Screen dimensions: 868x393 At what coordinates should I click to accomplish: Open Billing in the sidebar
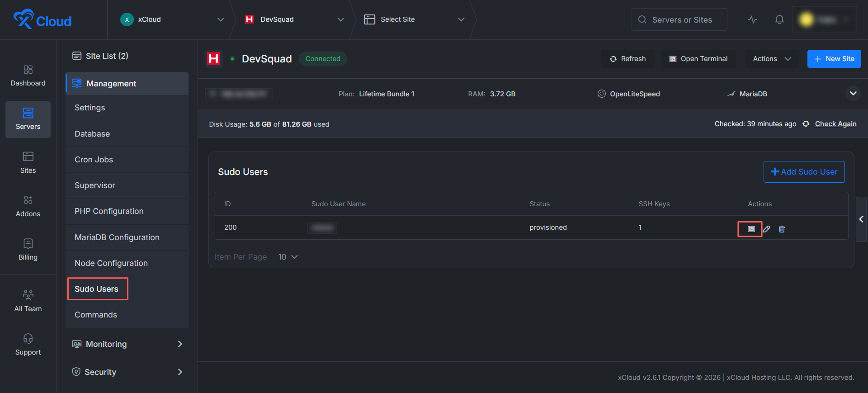click(28, 250)
